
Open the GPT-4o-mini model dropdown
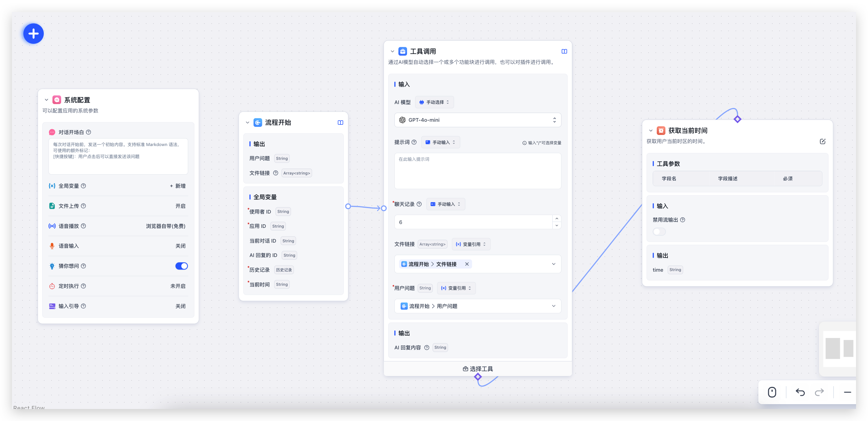click(477, 120)
